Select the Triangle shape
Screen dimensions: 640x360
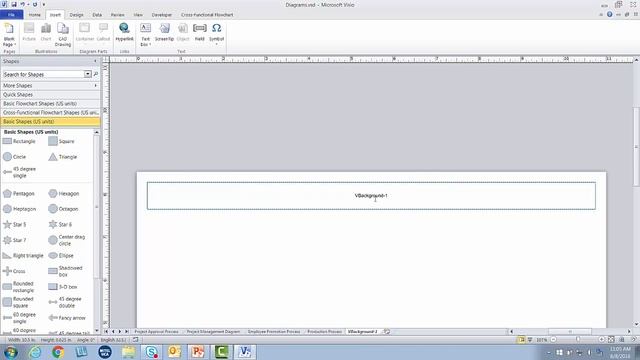[x=62, y=157]
